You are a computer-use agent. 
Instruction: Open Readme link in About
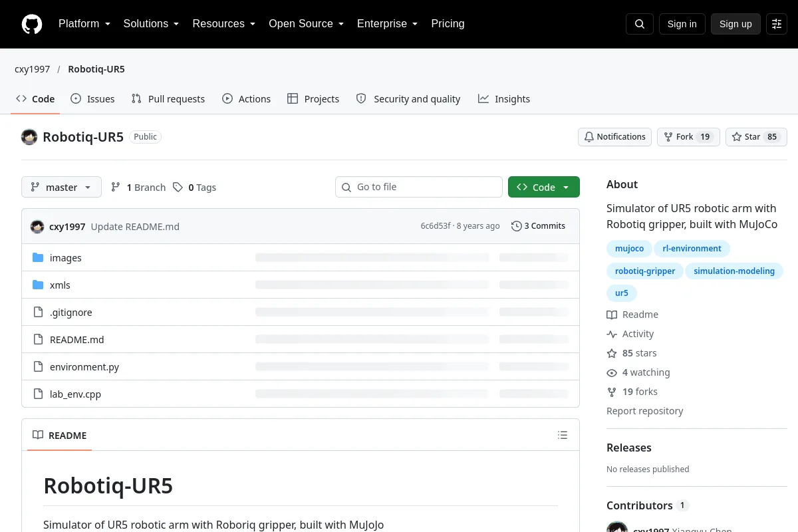(632, 315)
